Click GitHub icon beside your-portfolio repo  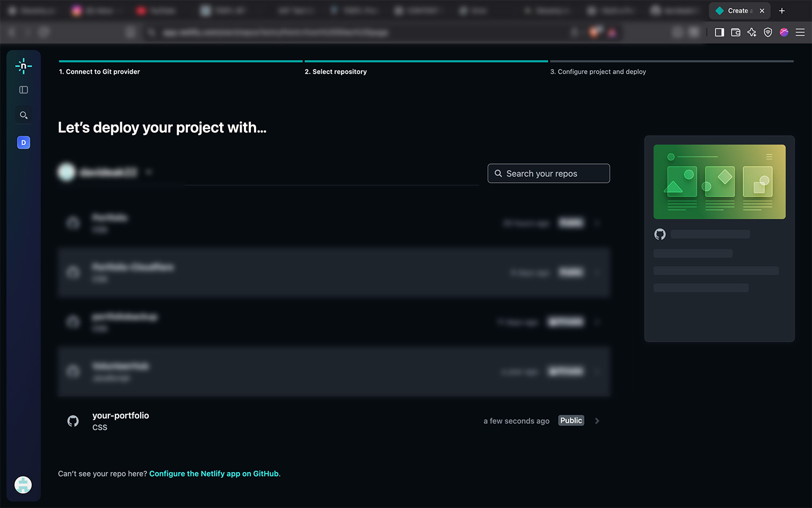(73, 421)
